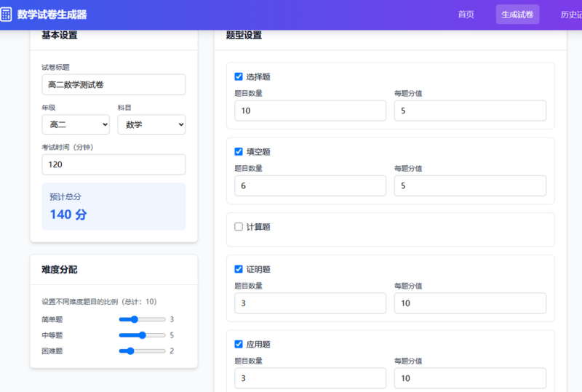582x392 pixels.
Task: Click the calculator logo icon
Action: pos(7,15)
